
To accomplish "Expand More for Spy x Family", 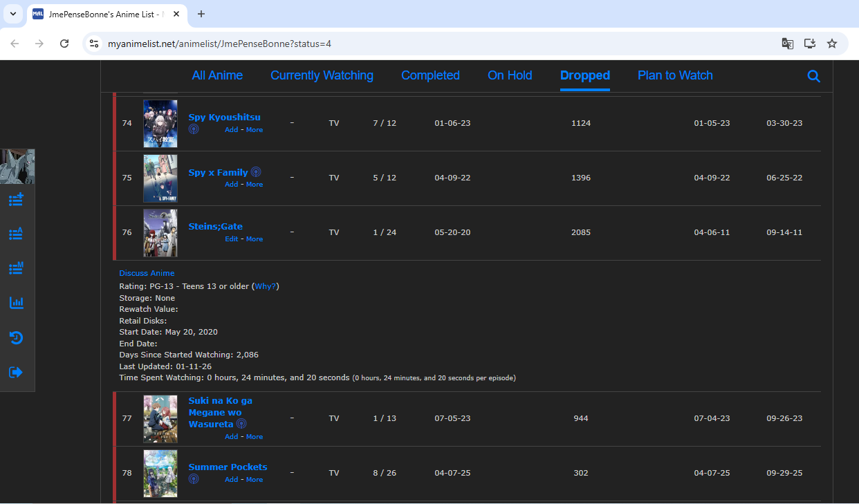I will 255,185.
